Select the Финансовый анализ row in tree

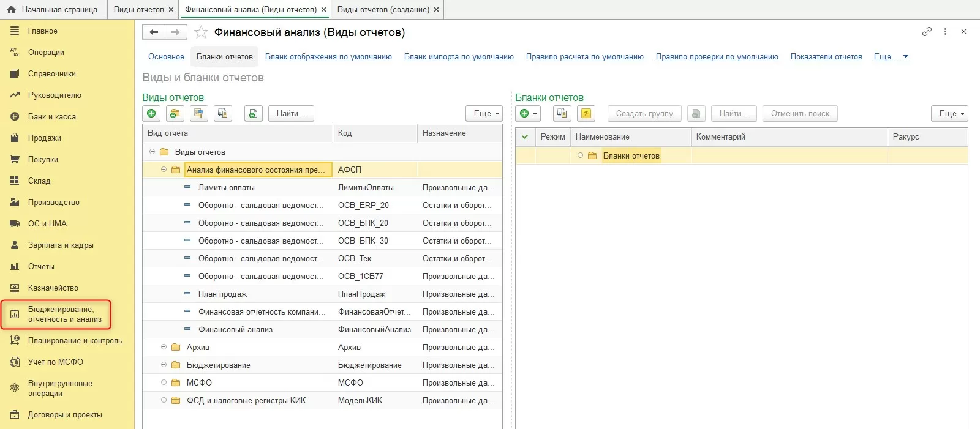[x=235, y=329]
